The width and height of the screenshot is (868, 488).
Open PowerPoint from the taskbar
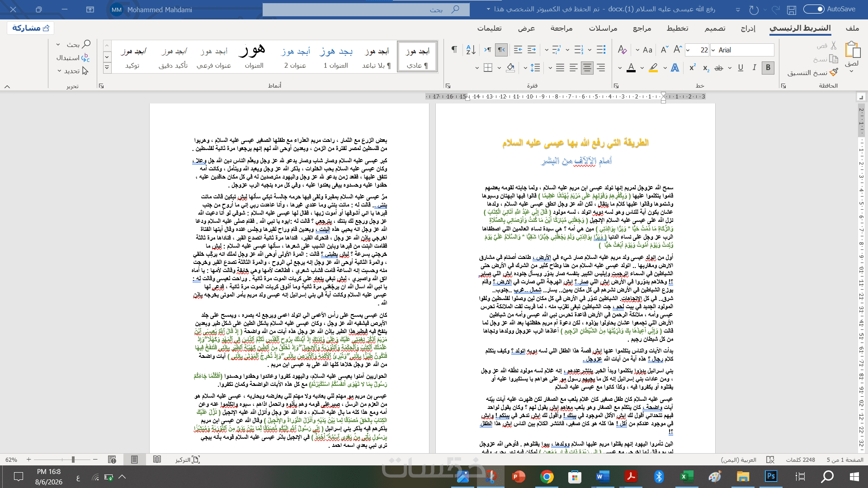(x=519, y=477)
